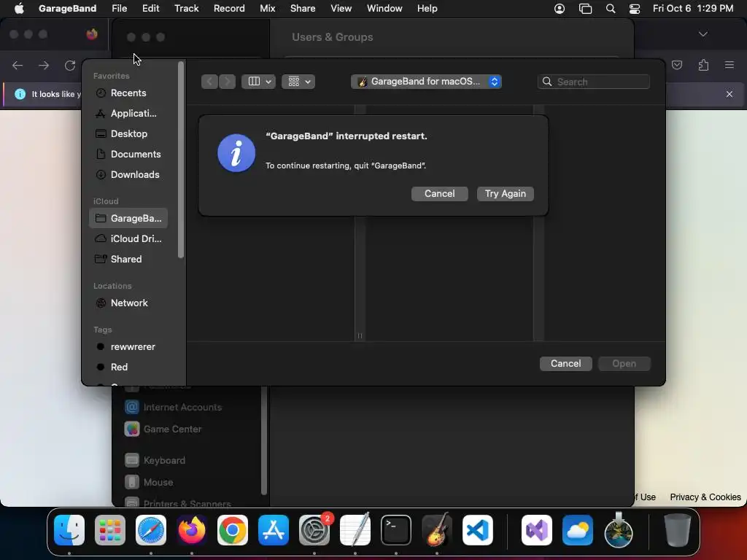
Task: Open Firefox extensions puzzle icon
Action: point(703,65)
